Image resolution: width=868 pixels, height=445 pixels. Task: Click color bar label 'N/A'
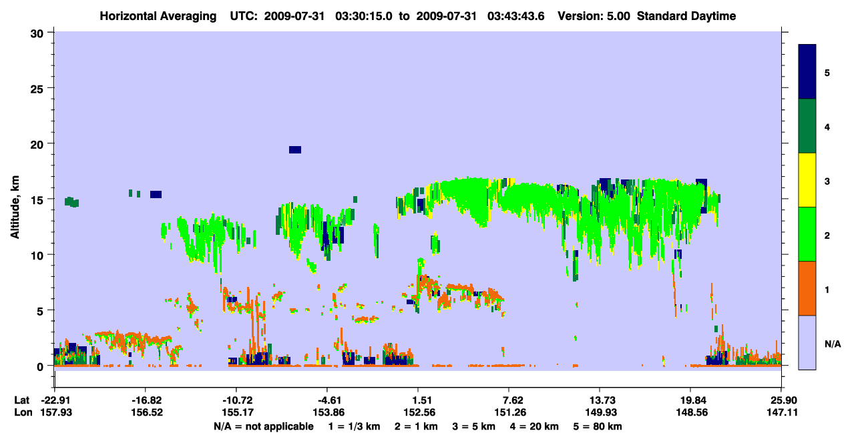point(832,344)
